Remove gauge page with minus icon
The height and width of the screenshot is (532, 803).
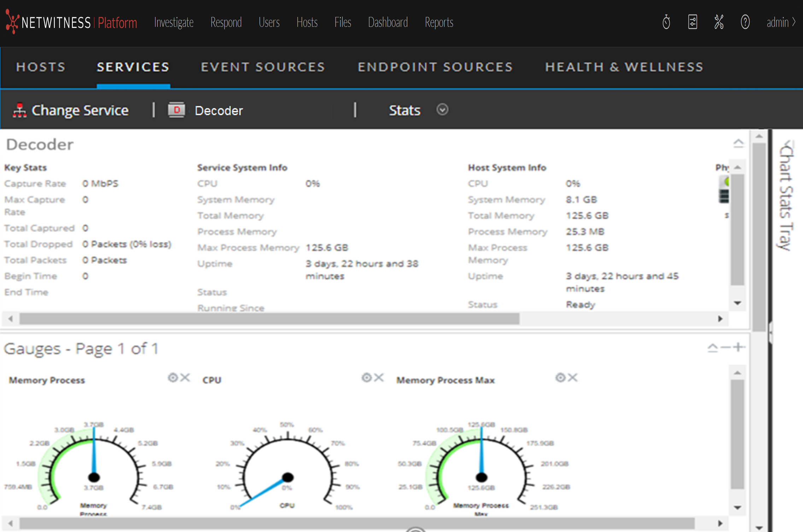[726, 347]
